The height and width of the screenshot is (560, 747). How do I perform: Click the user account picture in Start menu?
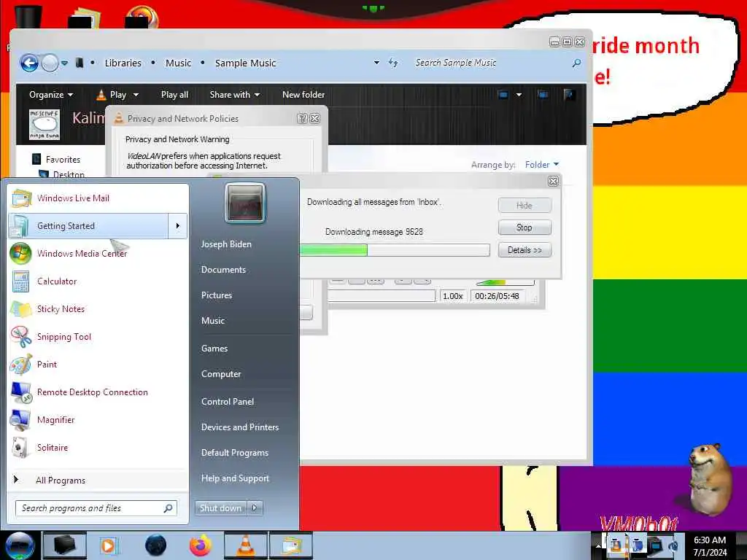point(245,203)
